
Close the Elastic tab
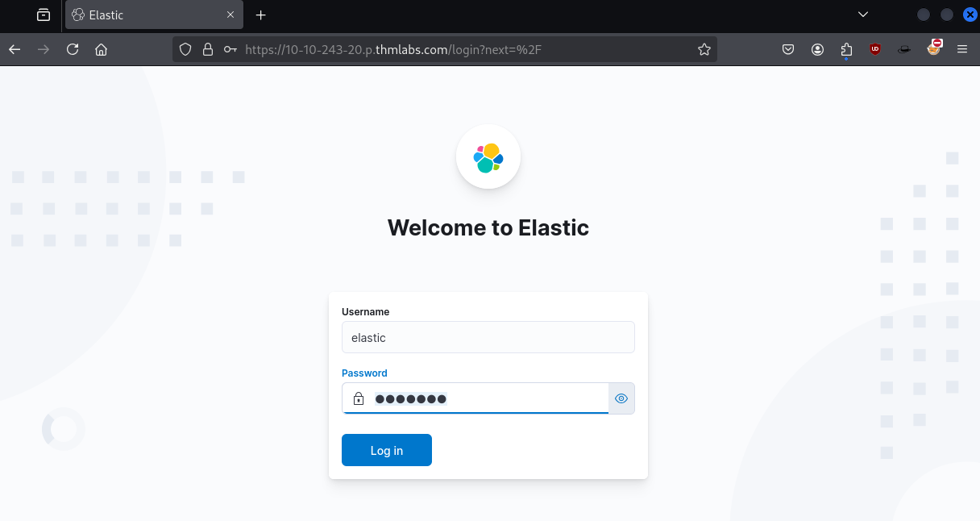(230, 15)
